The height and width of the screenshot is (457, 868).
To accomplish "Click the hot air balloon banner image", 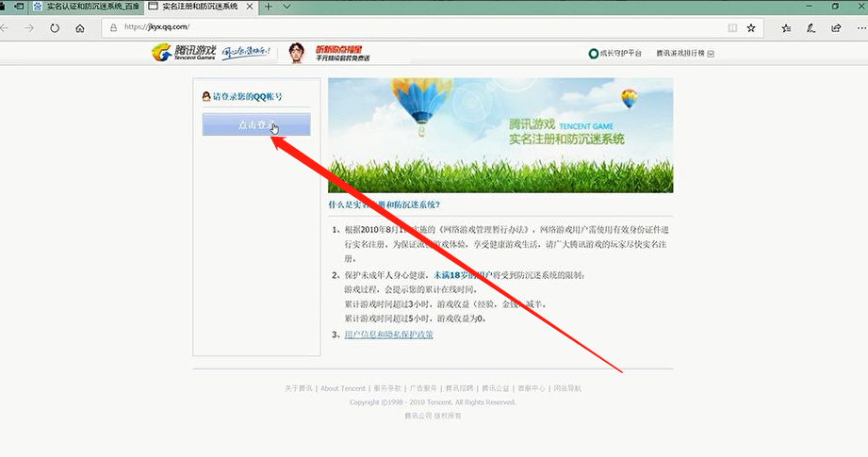I will (500, 135).
